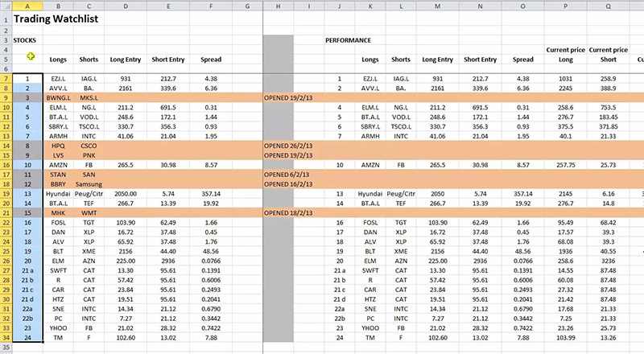The image size is (644, 354).
Task: Select the 8.57 spread in Stocks table
Action: click(x=211, y=165)
